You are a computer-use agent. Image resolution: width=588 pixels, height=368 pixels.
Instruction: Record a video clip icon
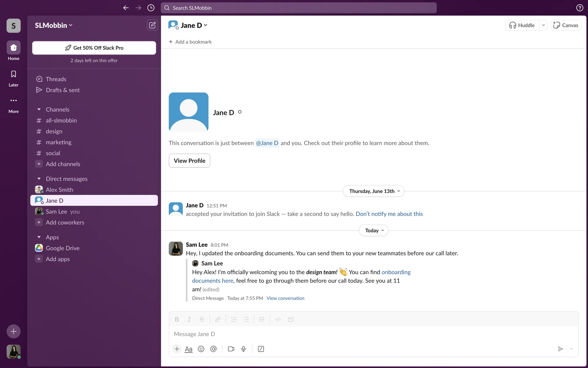(x=231, y=349)
